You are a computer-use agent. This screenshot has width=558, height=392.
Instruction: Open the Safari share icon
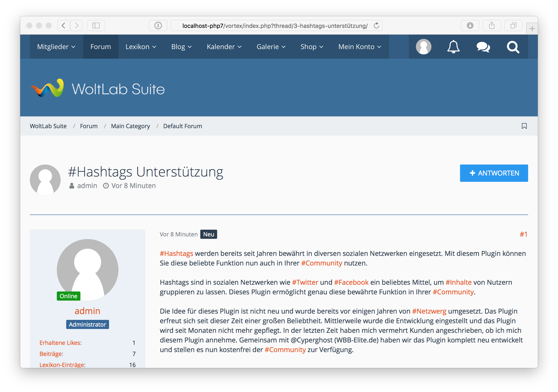pyautogui.click(x=491, y=25)
